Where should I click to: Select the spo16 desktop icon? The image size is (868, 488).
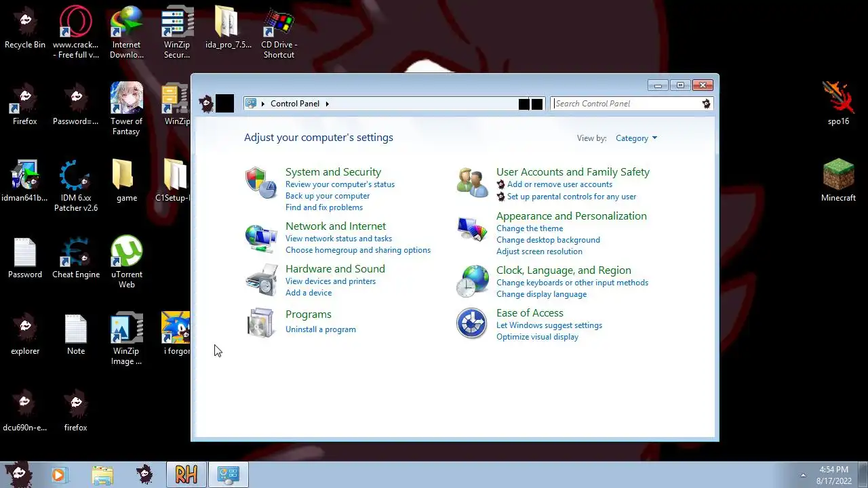[x=839, y=104]
